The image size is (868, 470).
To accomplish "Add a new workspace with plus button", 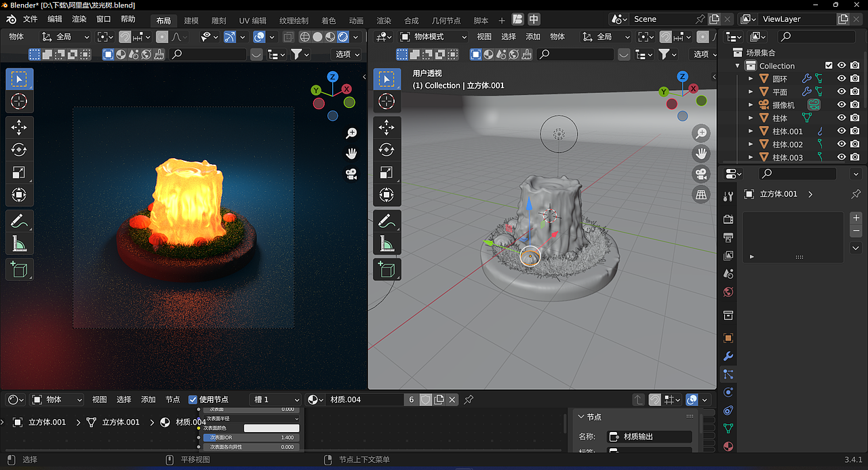I will point(502,20).
